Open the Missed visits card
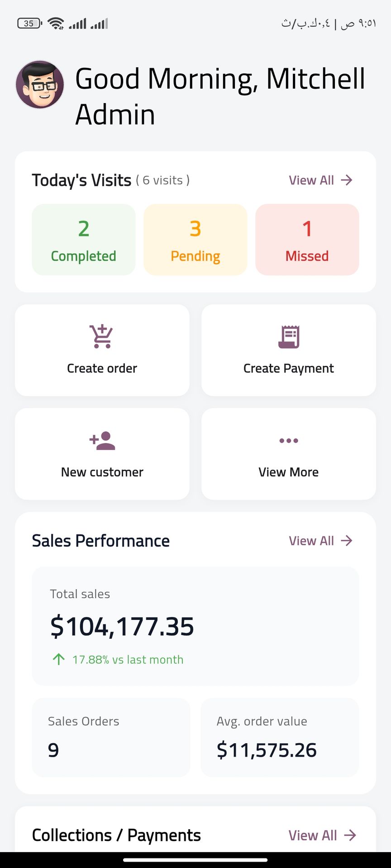Image resolution: width=391 pixels, height=868 pixels. pos(307,240)
